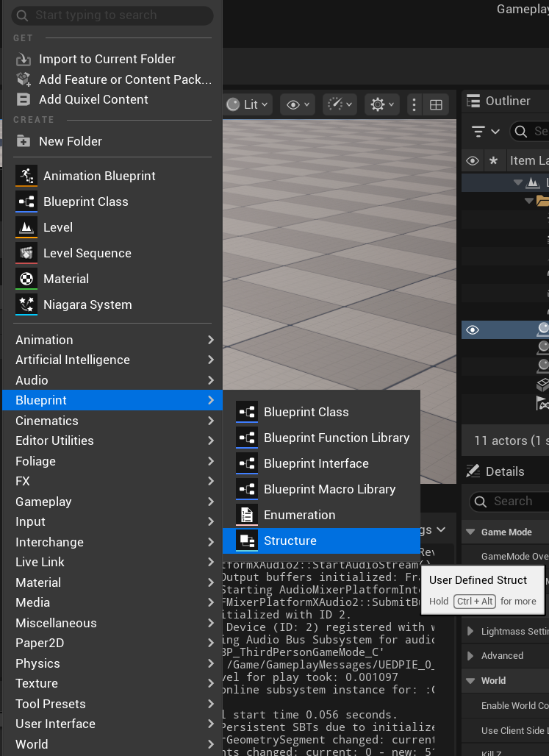
Task: Click the search magnifier icon in menu
Action: [x=22, y=15]
